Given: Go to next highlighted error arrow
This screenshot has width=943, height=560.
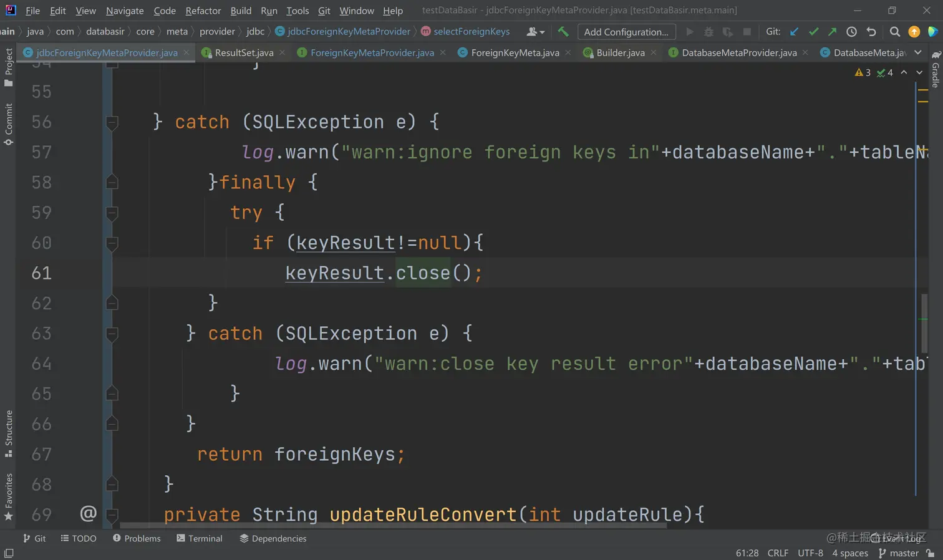Looking at the screenshot, I should point(919,72).
